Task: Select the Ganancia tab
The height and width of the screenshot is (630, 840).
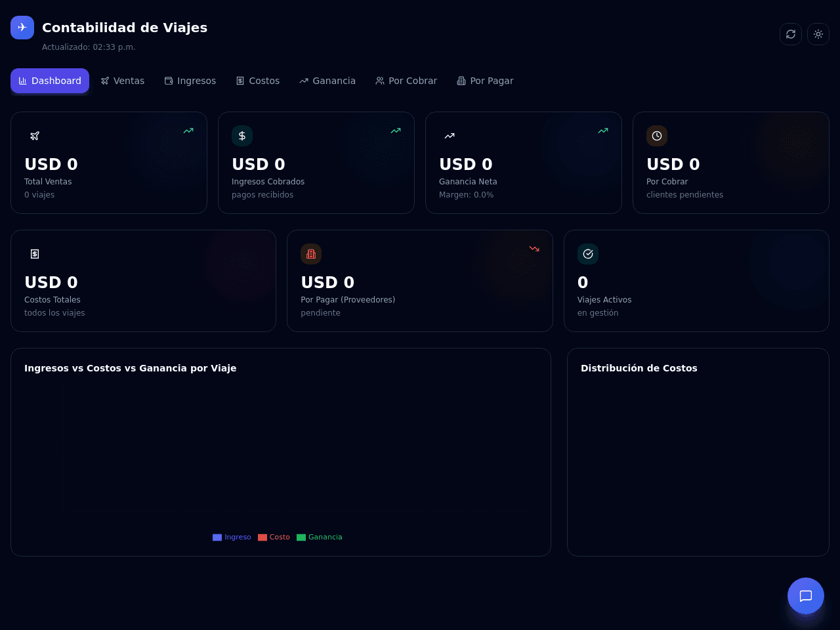Action: point(327,81)
